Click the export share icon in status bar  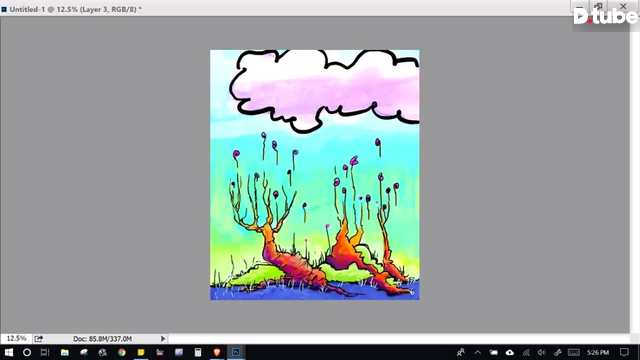(x=39, y=338)
